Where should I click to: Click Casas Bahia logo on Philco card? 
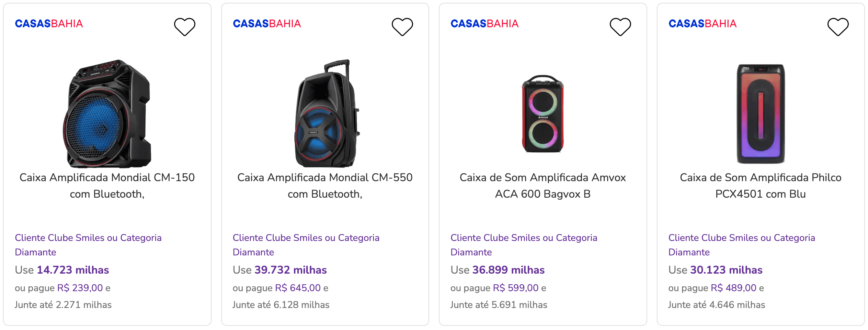click(x=703, y=24)
